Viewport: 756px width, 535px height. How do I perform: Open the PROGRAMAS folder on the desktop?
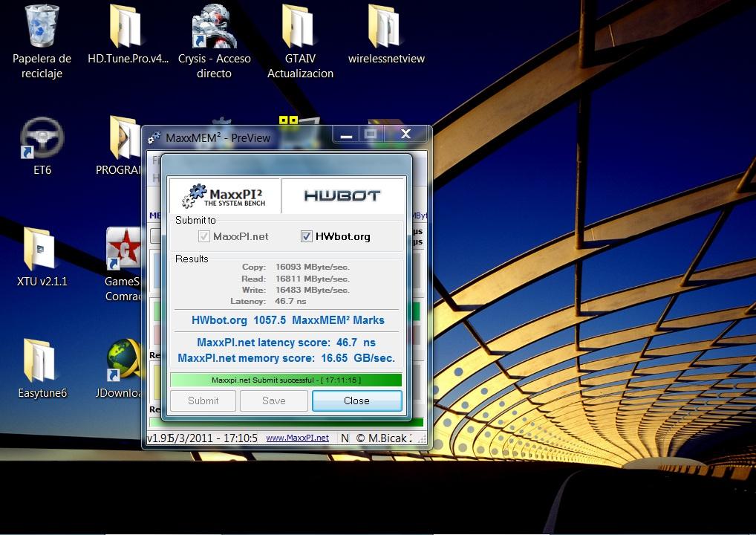pyautogui.click(x=119, y=146)
